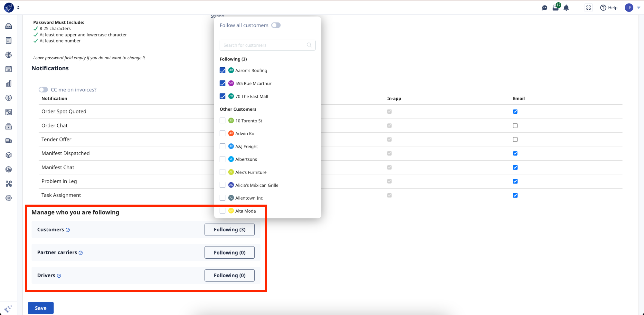Click the LF user avatar
Screen dimensions: 644x315
629,8
